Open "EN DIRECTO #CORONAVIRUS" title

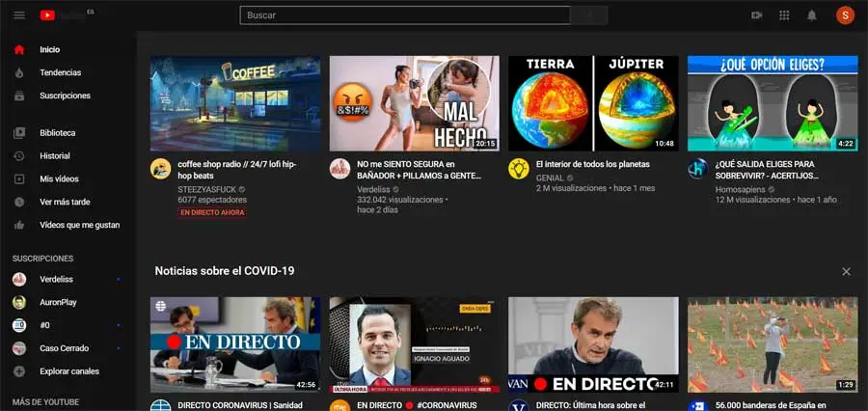click(x=417, y=405)
